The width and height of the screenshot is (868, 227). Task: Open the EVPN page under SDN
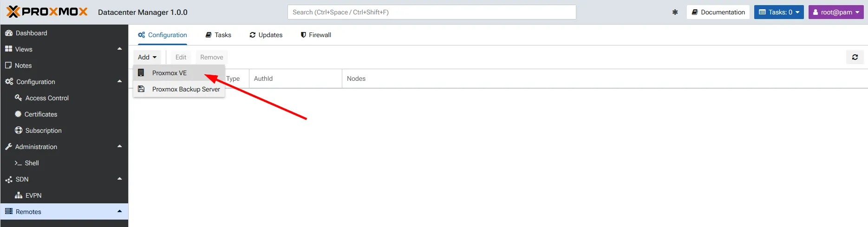[x=33, y=195]
